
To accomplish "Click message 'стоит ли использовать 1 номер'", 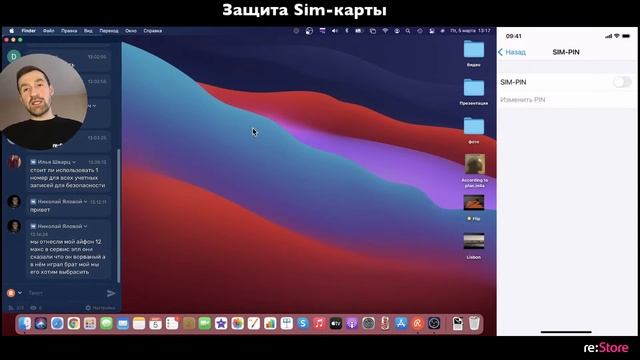I will pos(68,178).
